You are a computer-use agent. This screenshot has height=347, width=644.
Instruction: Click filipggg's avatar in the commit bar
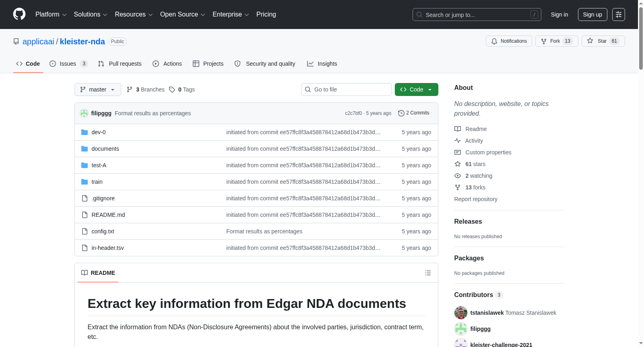click(x=84, y=113)
